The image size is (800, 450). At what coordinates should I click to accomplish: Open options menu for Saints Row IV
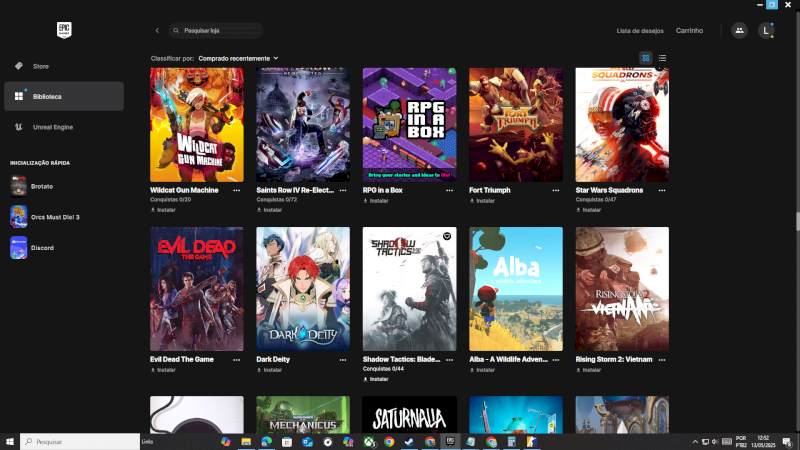click(343, 190)
